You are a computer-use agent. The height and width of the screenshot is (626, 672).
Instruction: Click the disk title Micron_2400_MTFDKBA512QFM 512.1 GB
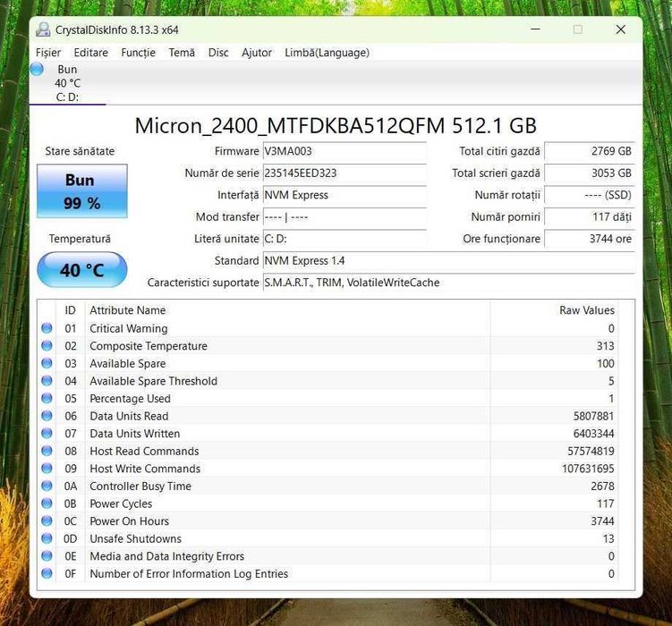(336, 126)
